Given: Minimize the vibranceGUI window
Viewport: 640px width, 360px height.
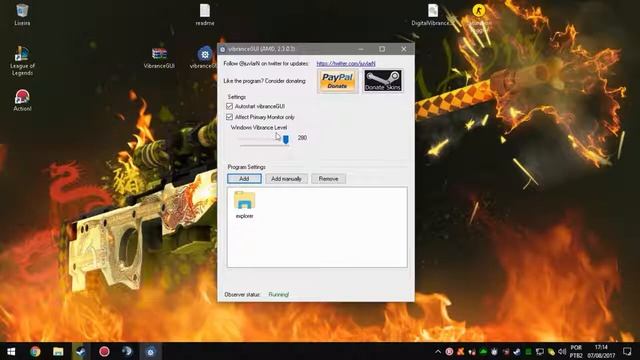Looking at the screenshot, I should pyautogui.click(x=361, y=49).
